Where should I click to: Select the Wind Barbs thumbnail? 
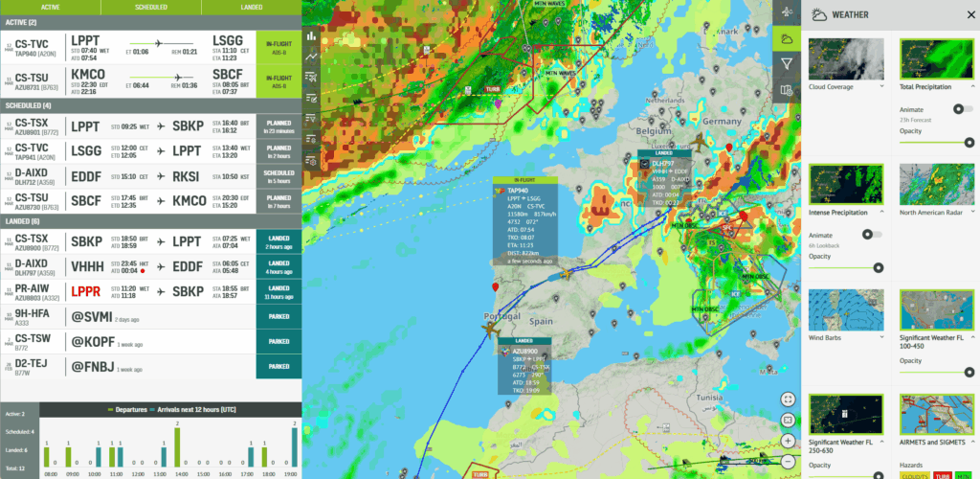(846, 309)
